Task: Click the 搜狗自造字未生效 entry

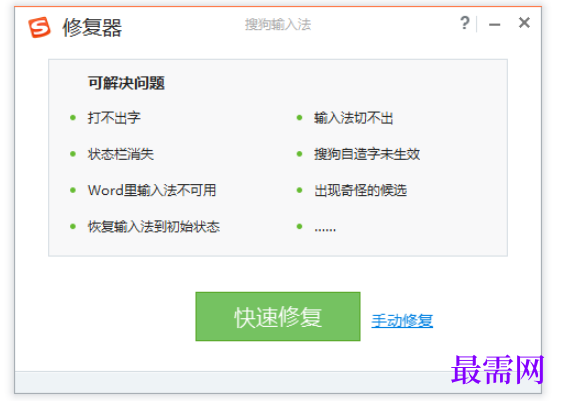Action: (x=367, y=154)
